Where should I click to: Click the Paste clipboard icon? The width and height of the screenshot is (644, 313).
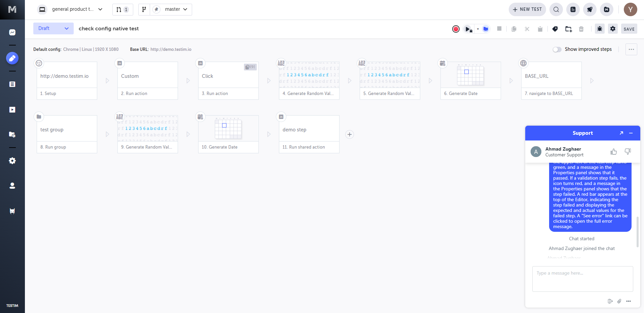[x=540, y=29]
